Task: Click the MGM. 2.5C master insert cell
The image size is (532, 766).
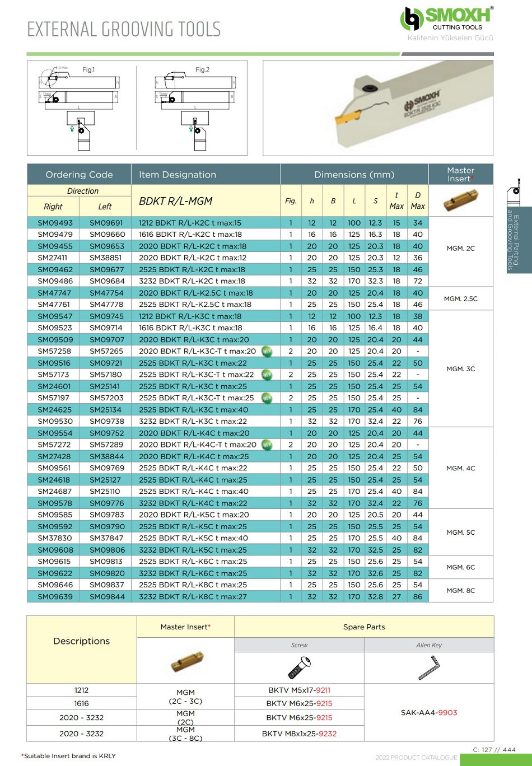Action: (461, 299)
